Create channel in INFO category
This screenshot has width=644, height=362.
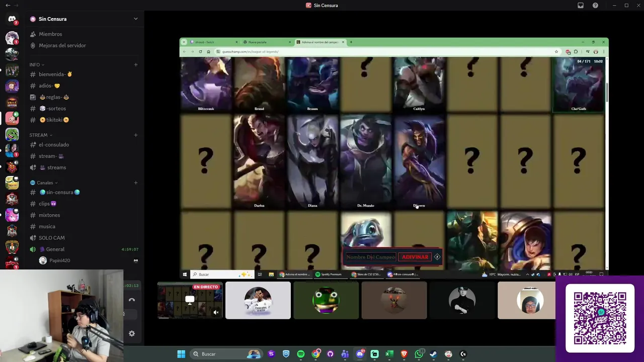[x=136, y=65]
